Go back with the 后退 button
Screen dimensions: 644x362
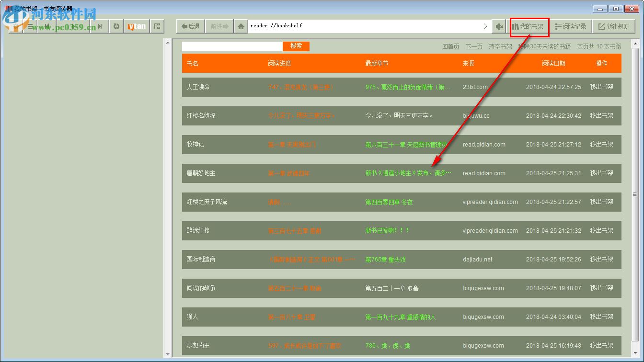[191, 26]
